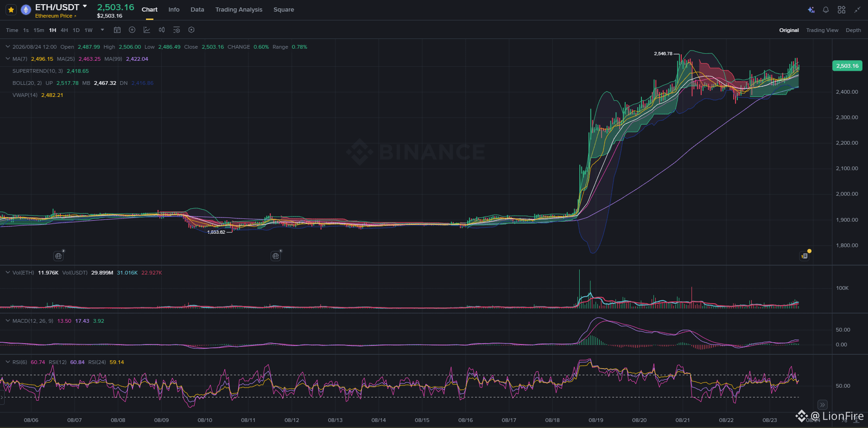868x428 pixels.
Task: Open the globe news event marker near 08/11
Action: tap(276, 256)
